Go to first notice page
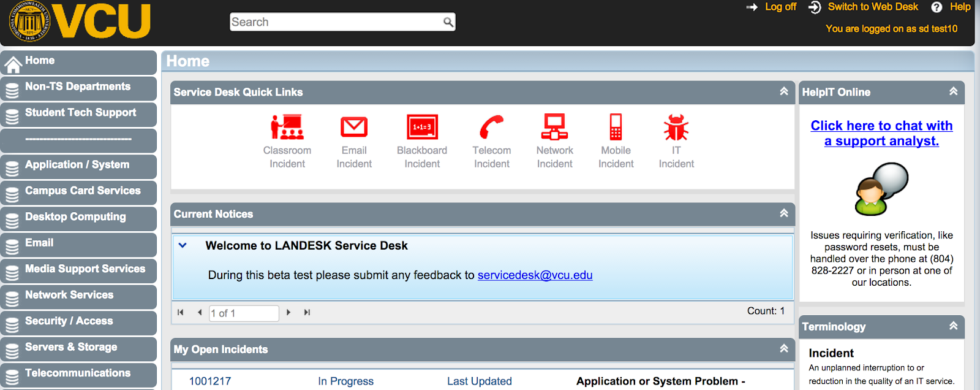The height and width of the screenshot is (390, 980). pyautogui.click(x=181, y=312)
